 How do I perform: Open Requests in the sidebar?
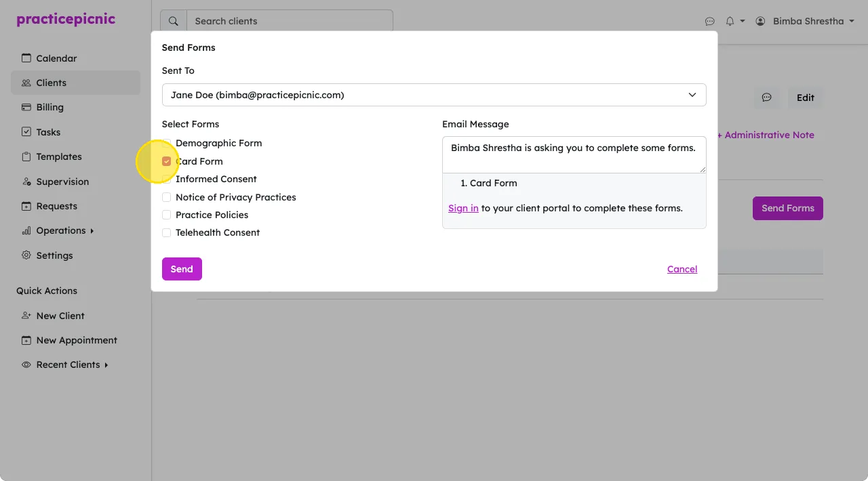[75, 206]
